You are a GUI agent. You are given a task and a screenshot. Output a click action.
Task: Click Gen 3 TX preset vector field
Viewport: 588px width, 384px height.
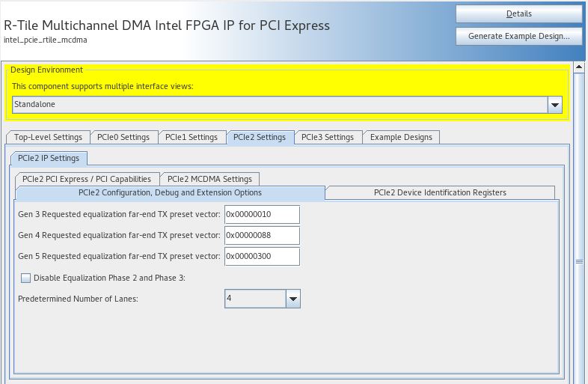pyautogui.click(x=262, y=214)
